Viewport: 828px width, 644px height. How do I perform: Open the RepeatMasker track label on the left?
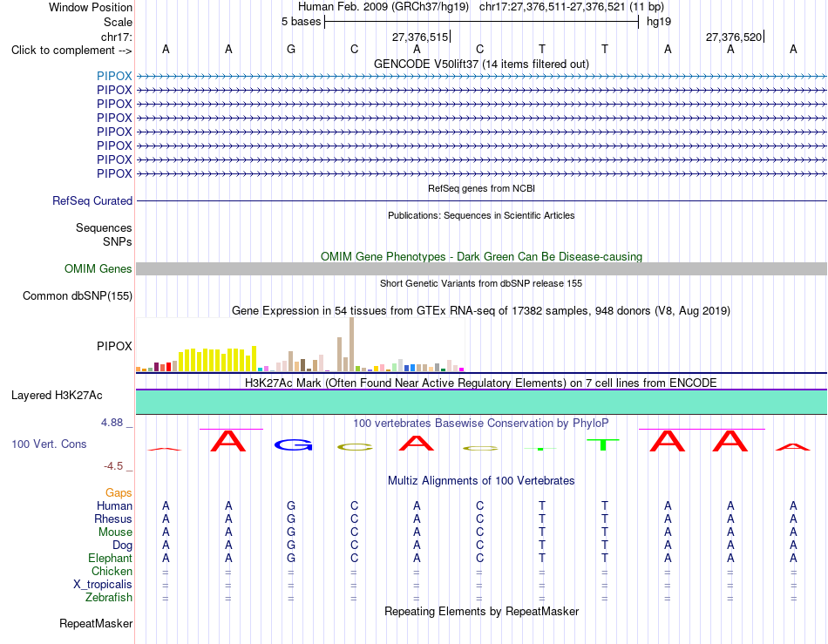coord(96,623)
